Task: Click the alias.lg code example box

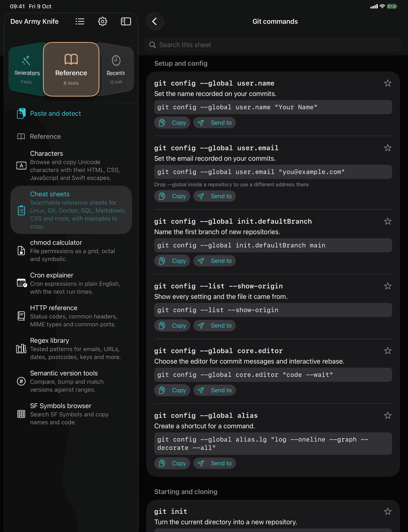Action: (x=273, y=444)
